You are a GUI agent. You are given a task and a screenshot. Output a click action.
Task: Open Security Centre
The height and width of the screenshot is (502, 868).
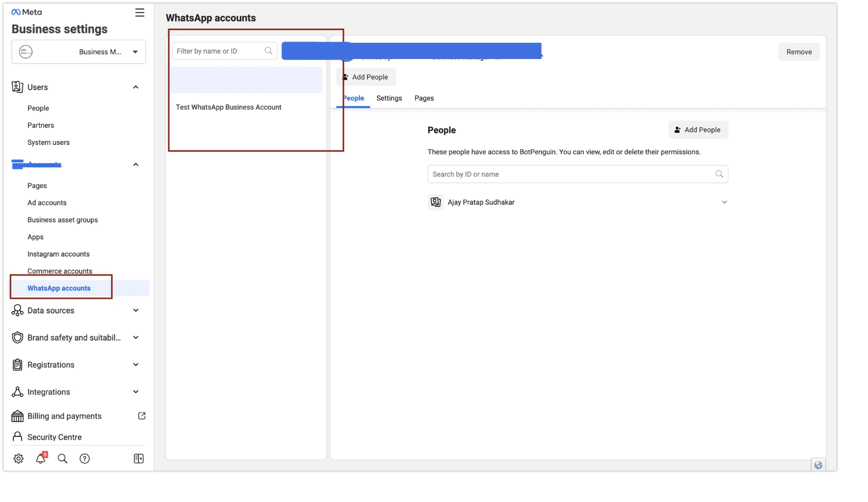[54, 437]
